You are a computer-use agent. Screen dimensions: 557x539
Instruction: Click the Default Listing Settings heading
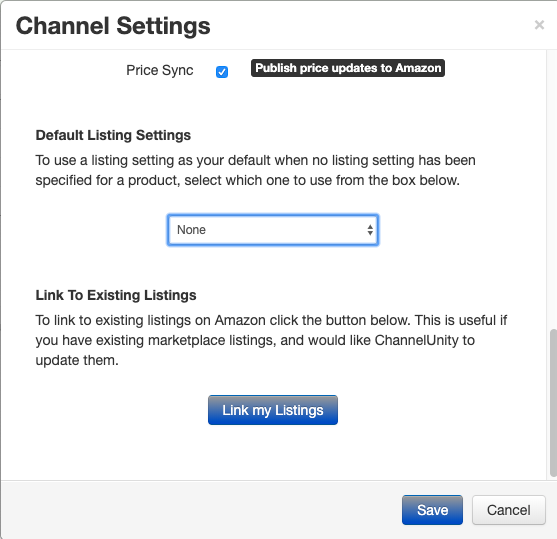point(113,135)
